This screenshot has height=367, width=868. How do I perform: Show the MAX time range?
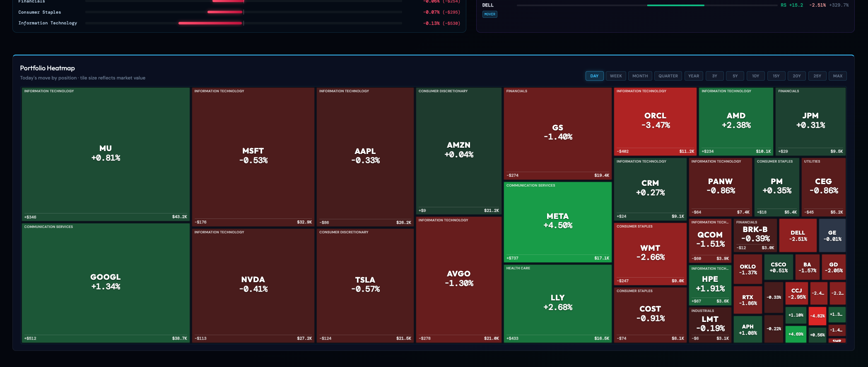click(838, 76)
